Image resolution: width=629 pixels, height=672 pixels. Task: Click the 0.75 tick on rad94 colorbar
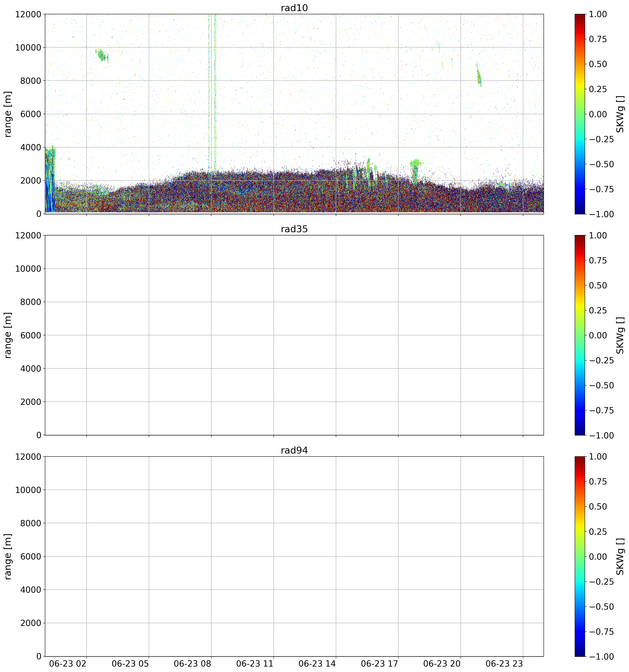[x=598, y=482]
